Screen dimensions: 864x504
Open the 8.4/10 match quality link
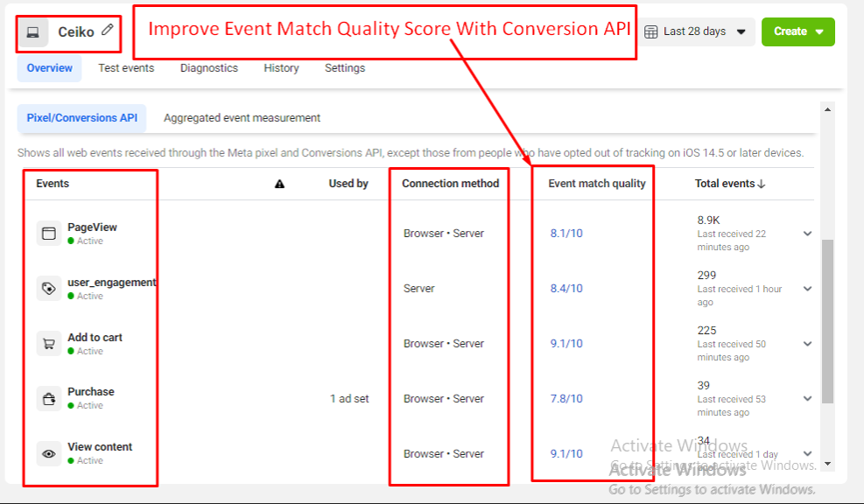click(566, 288)
